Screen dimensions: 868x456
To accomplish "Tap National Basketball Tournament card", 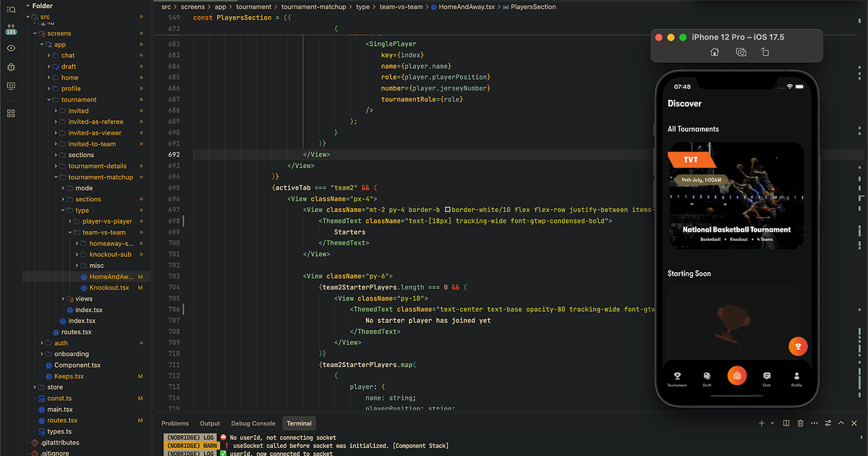I will [736, 195].
